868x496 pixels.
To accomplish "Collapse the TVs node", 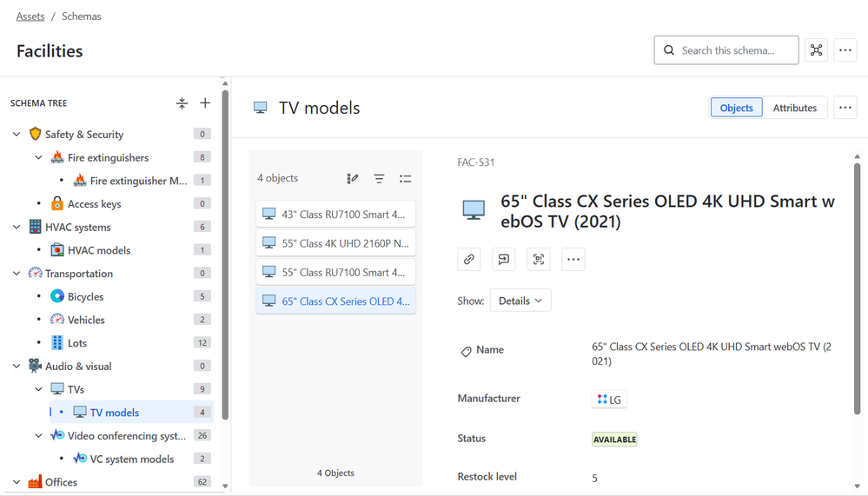I will tap(39, 389).
